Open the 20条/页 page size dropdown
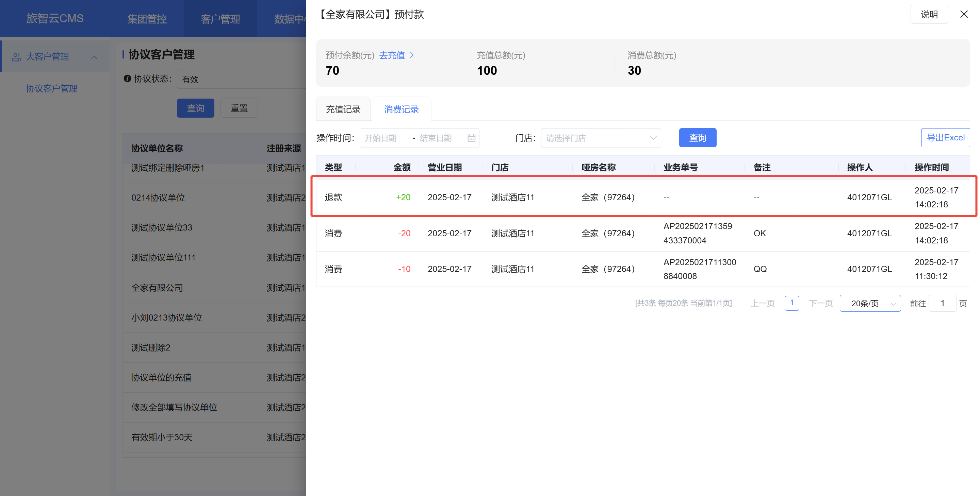 coord(870,303)
